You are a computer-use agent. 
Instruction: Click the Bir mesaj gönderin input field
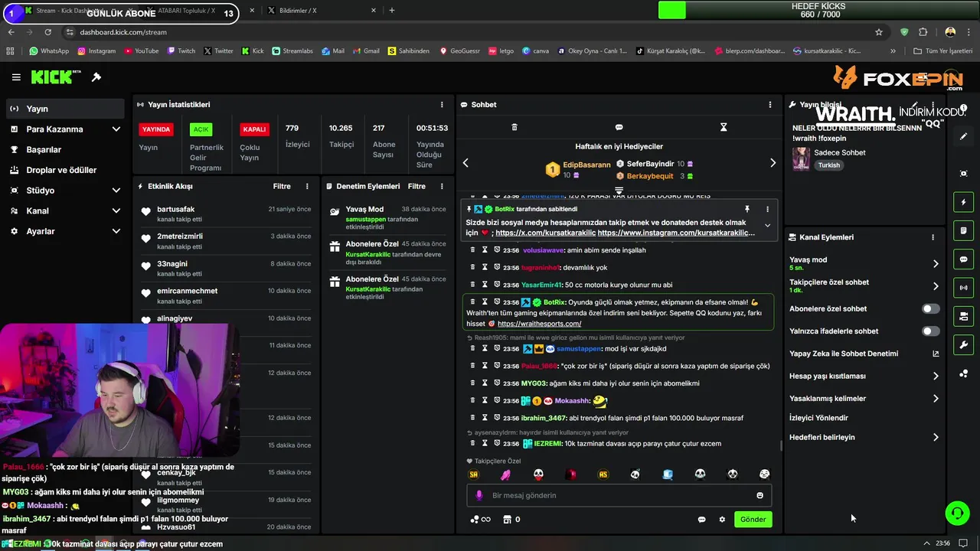619,495
